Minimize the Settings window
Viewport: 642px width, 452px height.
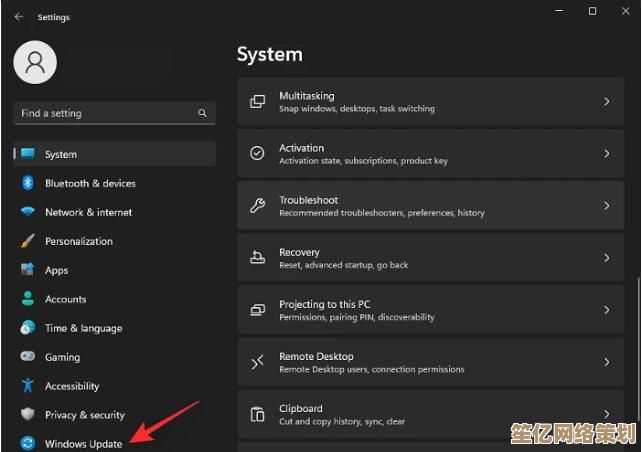559,11
